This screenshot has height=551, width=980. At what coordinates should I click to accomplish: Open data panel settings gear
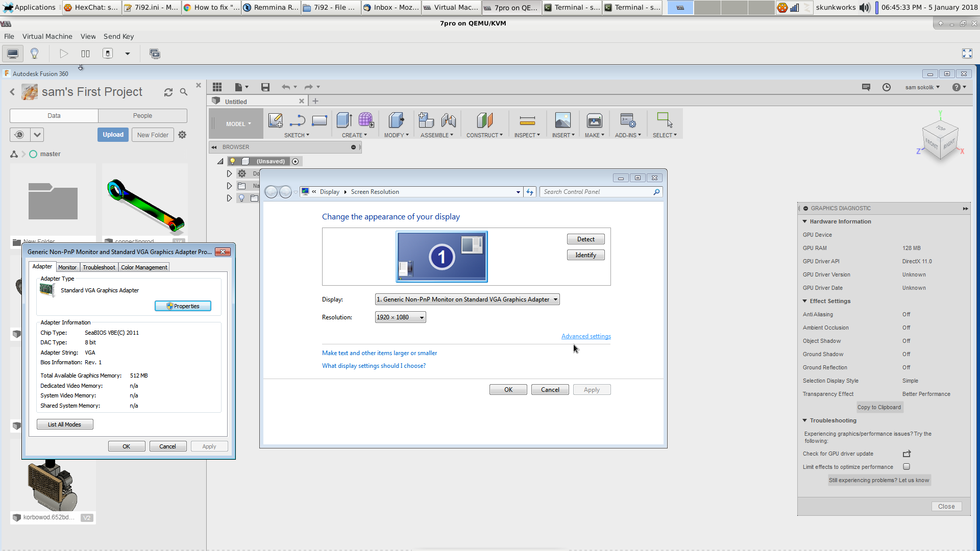click(x=182, y=135)
